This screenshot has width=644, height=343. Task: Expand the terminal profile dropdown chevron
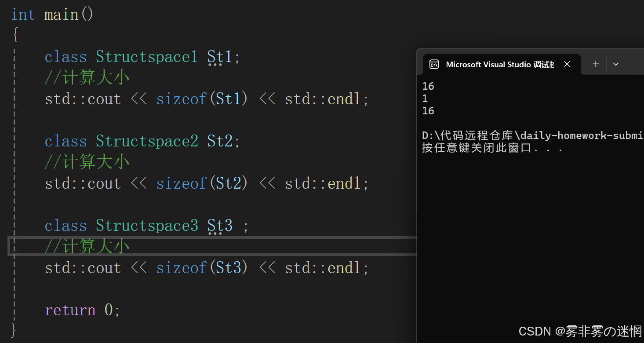point(616,64)
